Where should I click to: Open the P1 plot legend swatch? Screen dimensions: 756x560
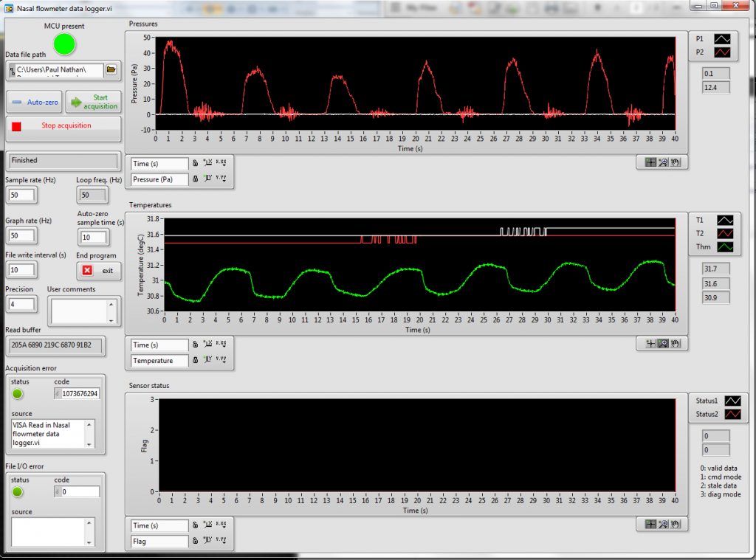722,39
